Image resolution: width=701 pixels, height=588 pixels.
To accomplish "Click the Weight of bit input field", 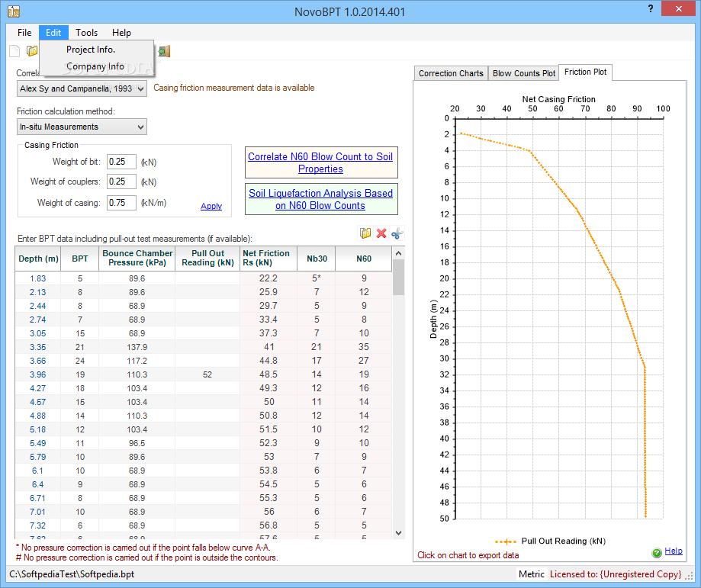I will 121,162.
